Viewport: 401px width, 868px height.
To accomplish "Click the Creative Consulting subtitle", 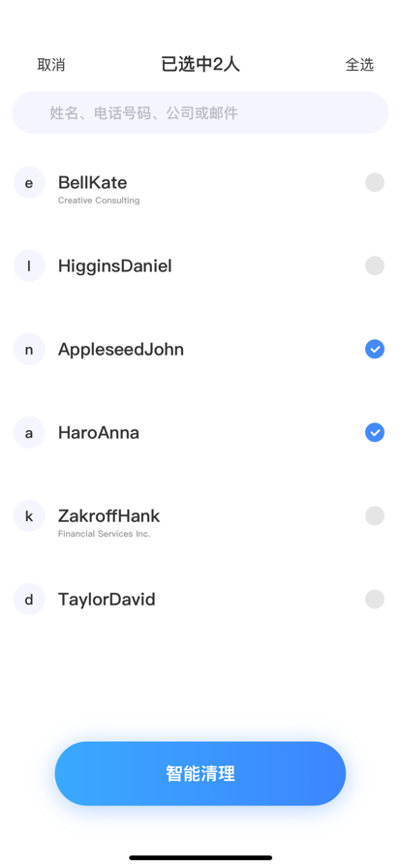I will point(99,201).
